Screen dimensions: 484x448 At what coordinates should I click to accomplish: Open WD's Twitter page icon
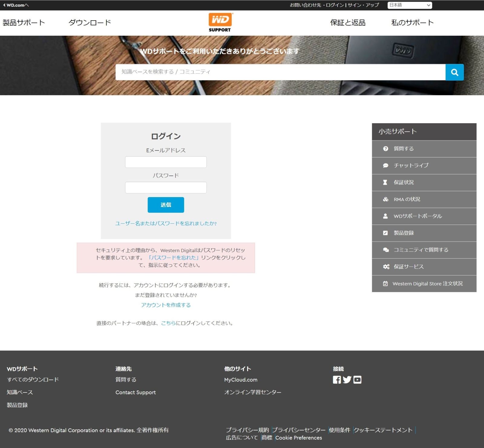pyautogui.click(x=347, y=380)
